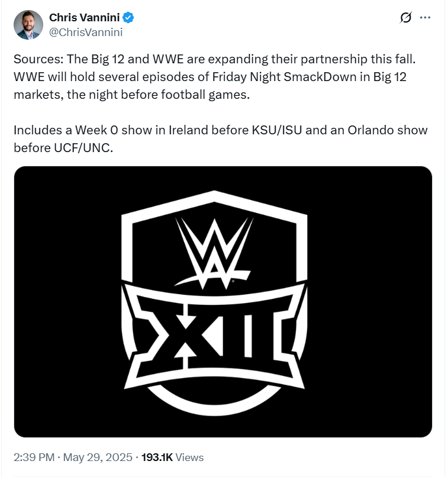Screen dimensions: 448x477
Task: Open the Grok actions icon
Action: coord(405,18)
